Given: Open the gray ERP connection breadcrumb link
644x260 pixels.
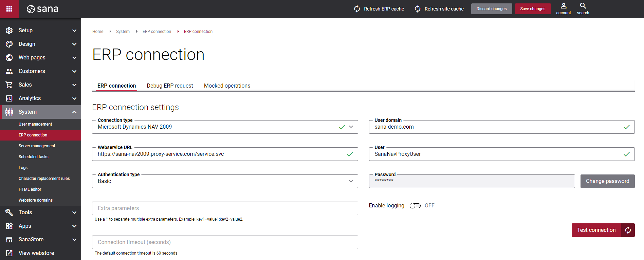Looking at the screenshot, I should [x=157, y=32].
